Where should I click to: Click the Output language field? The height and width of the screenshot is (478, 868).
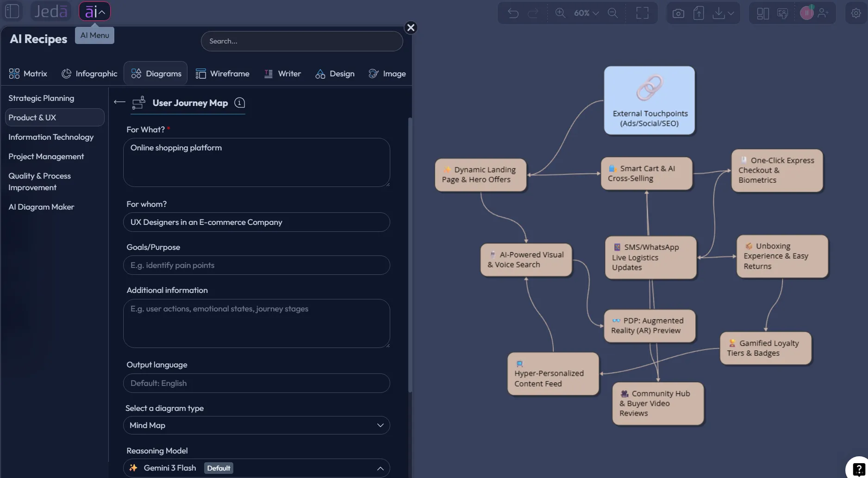256,383
